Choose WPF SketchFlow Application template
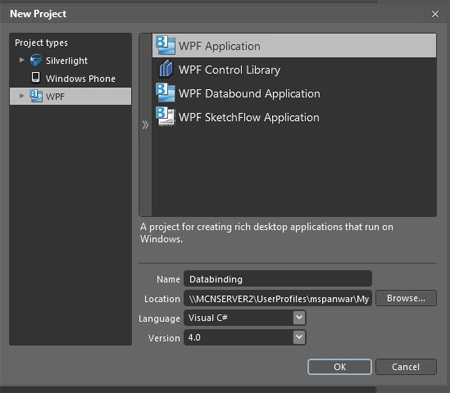 294,117
